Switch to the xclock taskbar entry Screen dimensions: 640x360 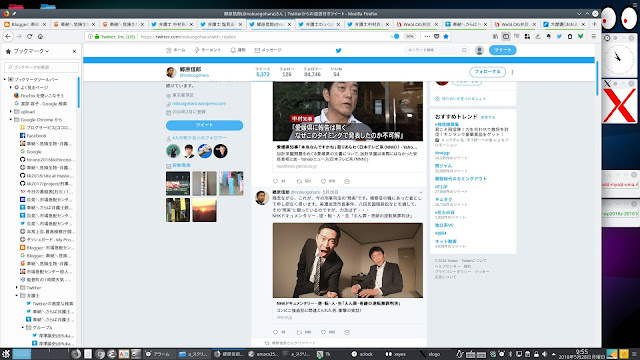tap(362, 354)
